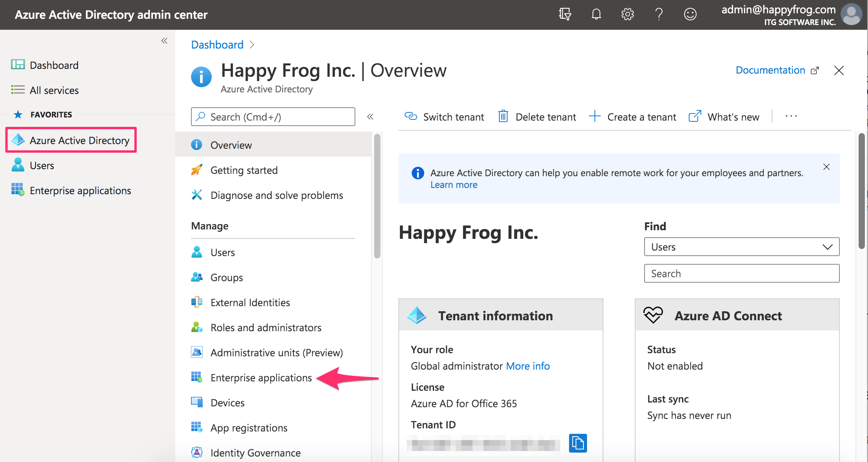Click the Administrative units icon
Viewport: 868px width, 462px height.
click(x=196, y=352)
